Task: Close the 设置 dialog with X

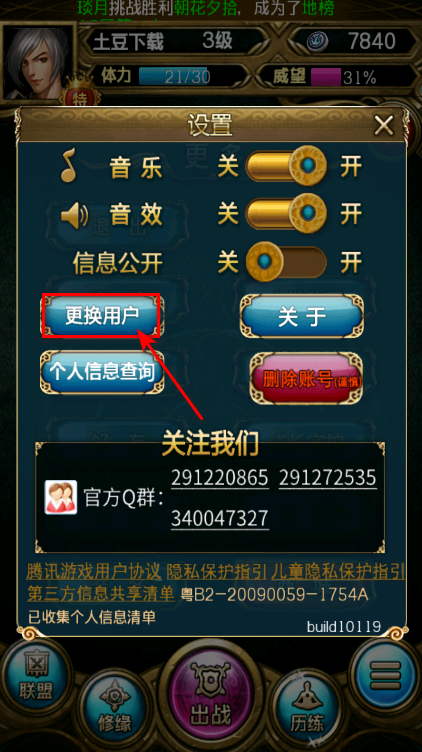Action: (384, 125)
